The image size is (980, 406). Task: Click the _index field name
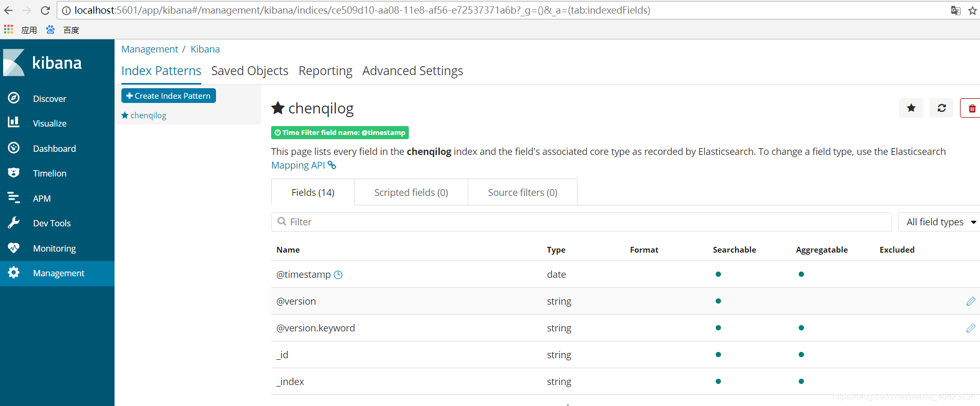[x=290, y=382]
